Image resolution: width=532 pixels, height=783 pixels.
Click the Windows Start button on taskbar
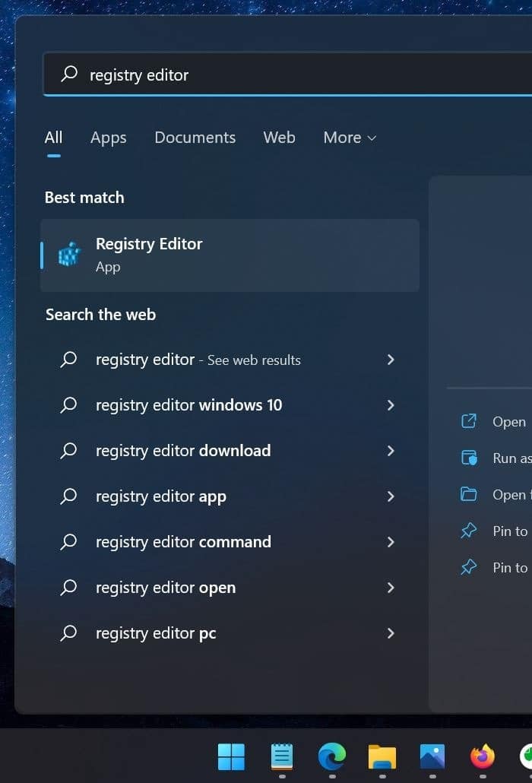coord(232,756)
